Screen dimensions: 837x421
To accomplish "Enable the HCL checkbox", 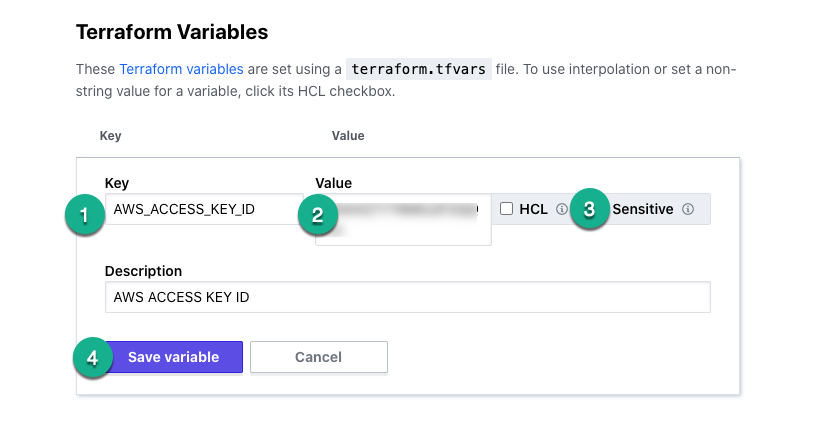I will 507,209.
